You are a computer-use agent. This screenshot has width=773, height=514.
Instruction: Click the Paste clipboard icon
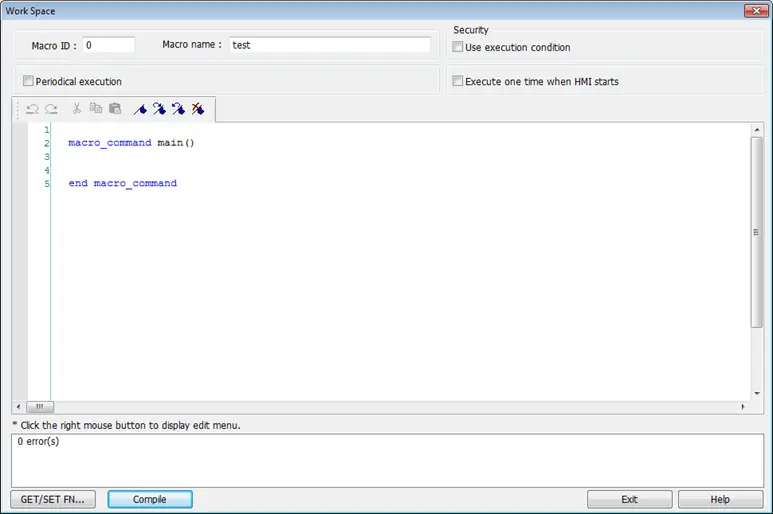(115, 108)
